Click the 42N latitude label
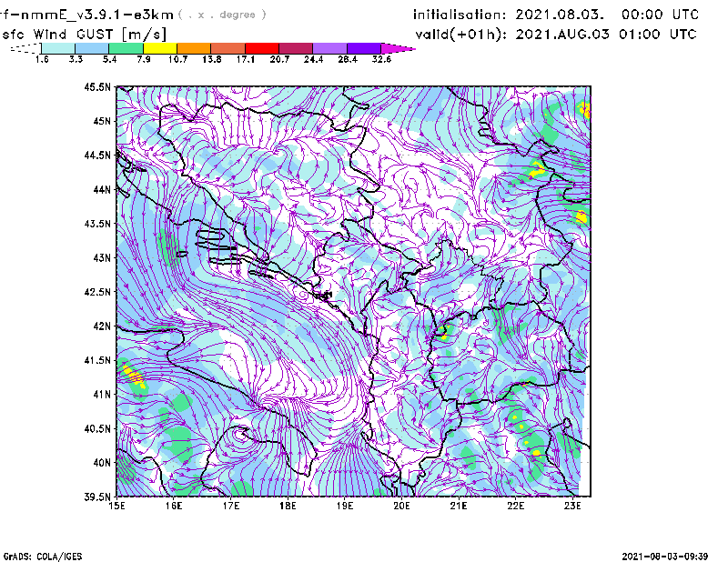Image resolution: width=728 pixels, height=562 pixels. 102,326
